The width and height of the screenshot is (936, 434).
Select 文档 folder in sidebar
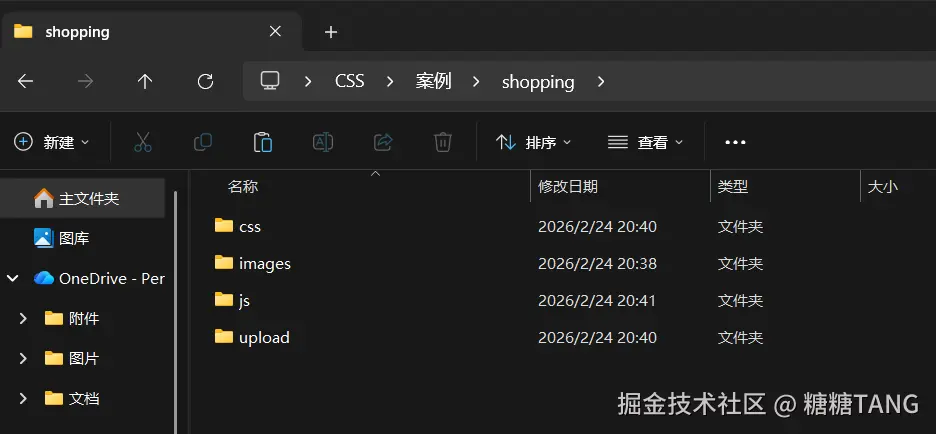pos(72,398)
